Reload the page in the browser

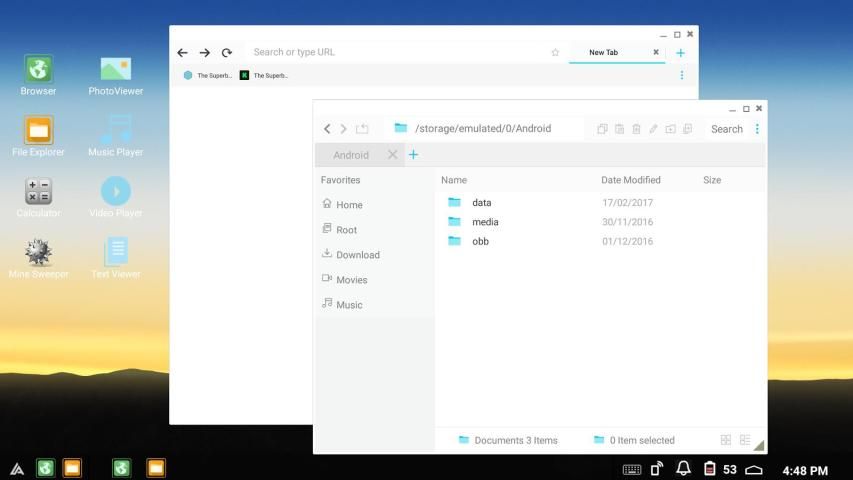227,53
